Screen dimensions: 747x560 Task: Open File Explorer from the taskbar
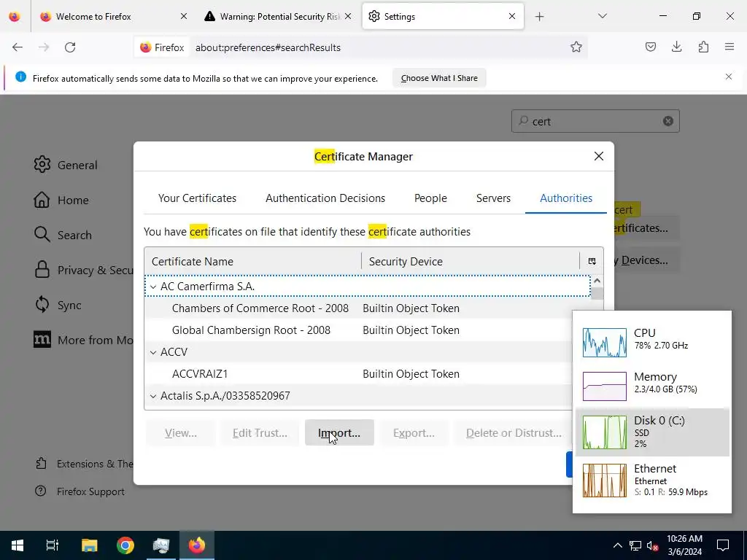tap(89, 545)
